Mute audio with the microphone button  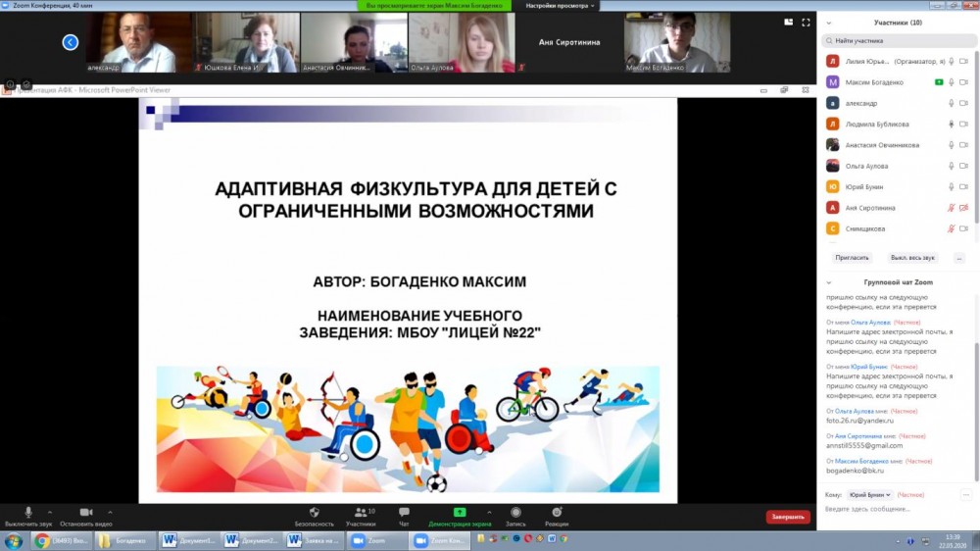(x=27, y=513)
